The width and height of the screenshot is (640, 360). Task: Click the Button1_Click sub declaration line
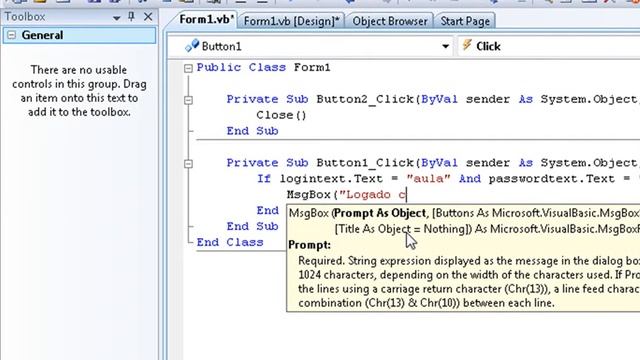pos(433,163)
